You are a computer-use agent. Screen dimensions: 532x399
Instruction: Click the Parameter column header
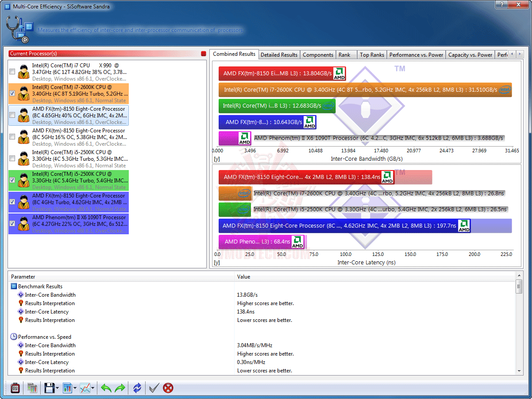coord(121,277)
